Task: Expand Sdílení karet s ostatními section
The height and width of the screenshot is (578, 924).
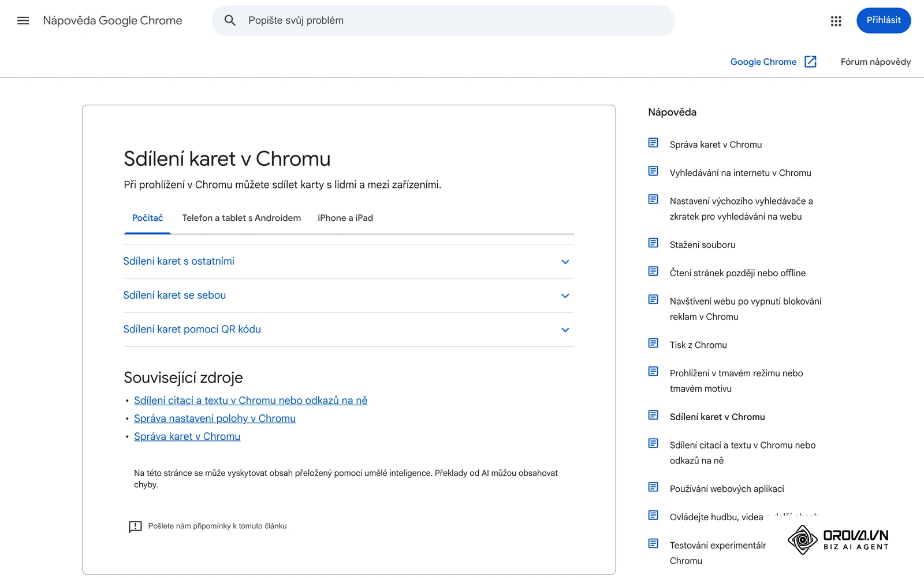Action: pyautogui.click(x=348, y=261)
